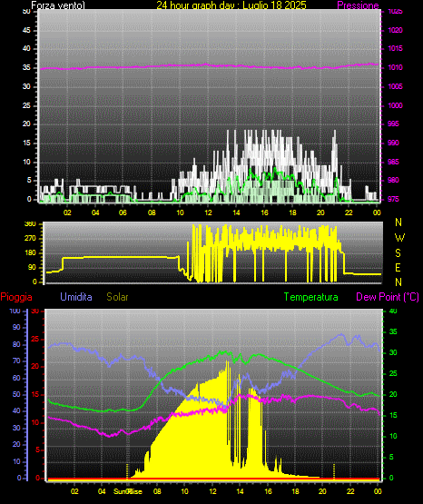The width and height of the screenshot is (423, 504).
Task: Click the S compass label of direction chart
Action: point(398,253)
